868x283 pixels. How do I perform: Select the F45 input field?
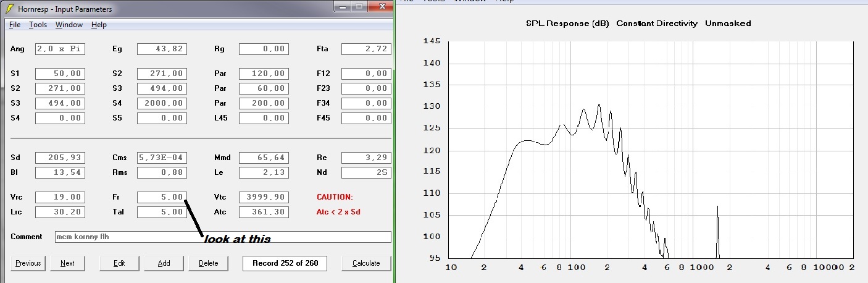(366, 118)
